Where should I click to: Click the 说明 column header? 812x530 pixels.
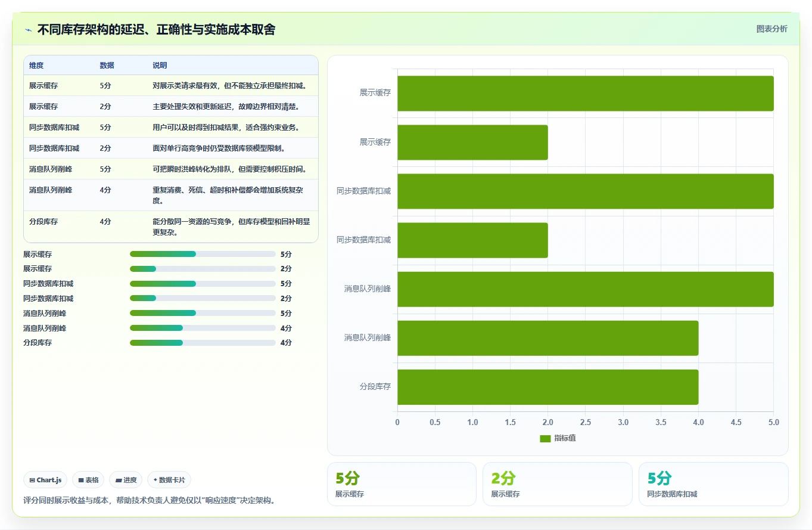[x=160, y=66]
